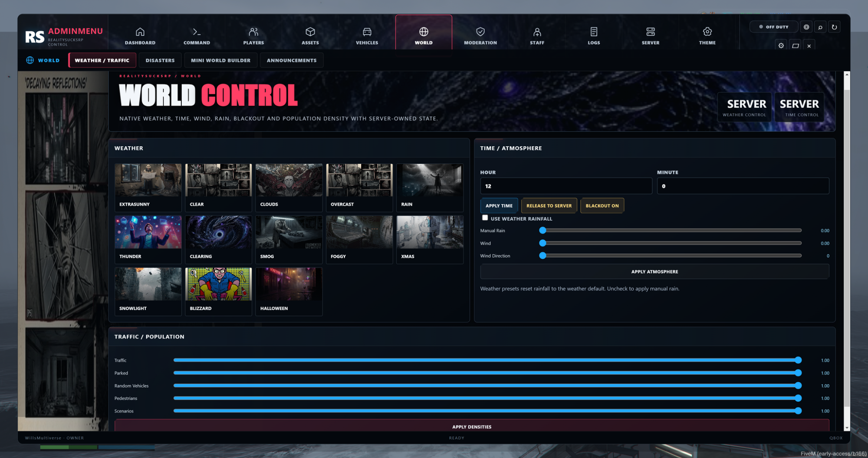Open the Dashboard section
Image resolution: width=868 pixels, height=458 pixels.
click(x=140, y=36)
